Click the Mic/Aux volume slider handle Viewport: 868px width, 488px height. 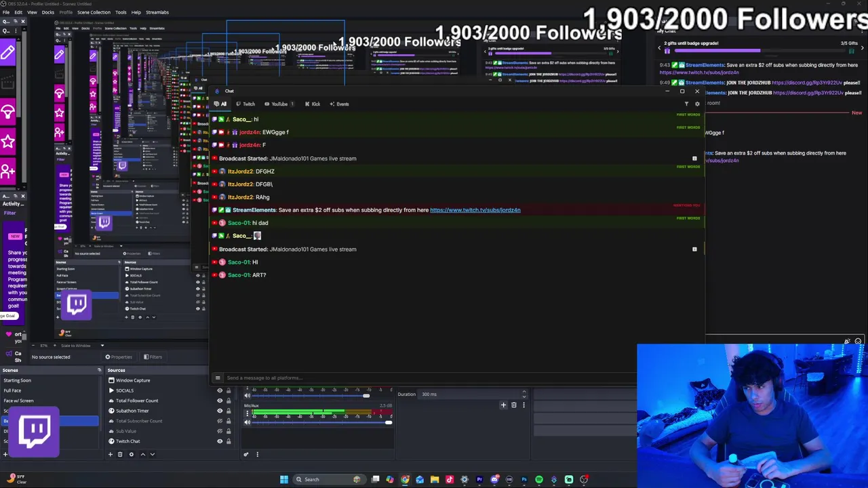[389, 422]
